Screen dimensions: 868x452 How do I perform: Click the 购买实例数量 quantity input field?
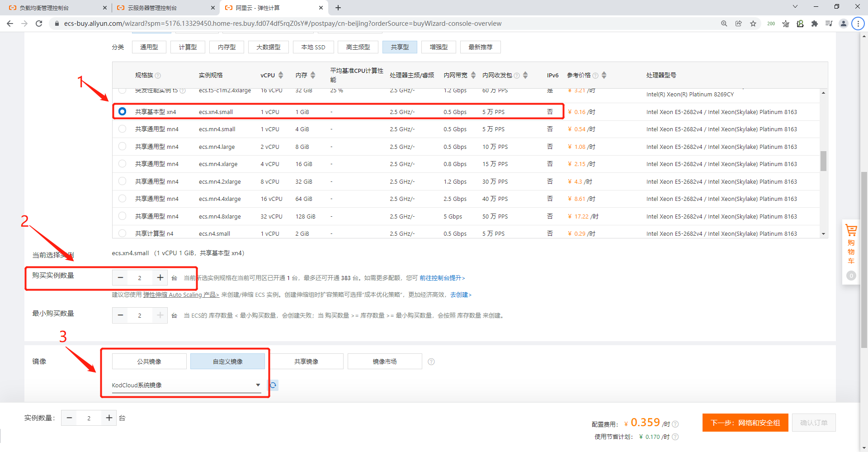(140, 277)
